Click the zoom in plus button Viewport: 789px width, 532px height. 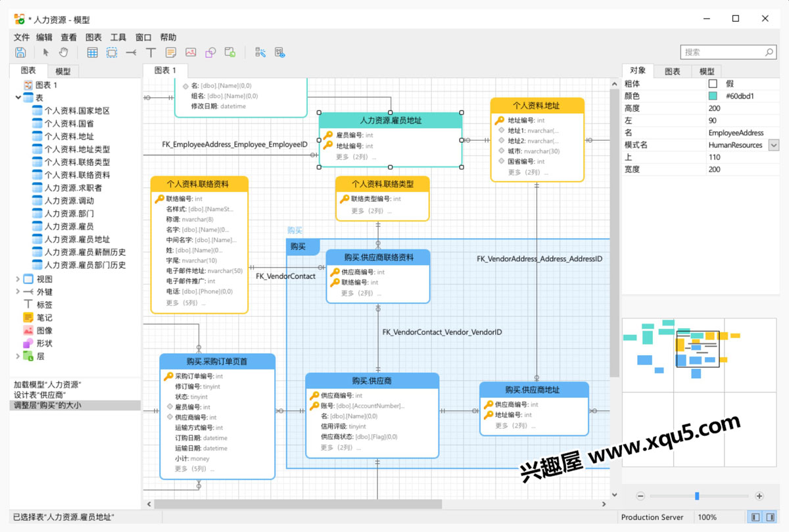(x=759, y=496)
